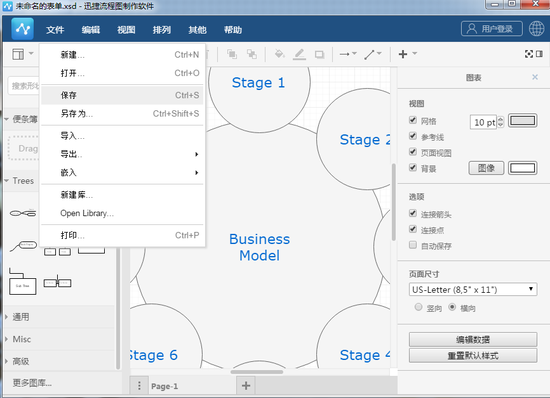
Task: Toggle the 连接点 checkbox
Action: tap(413, 229)
